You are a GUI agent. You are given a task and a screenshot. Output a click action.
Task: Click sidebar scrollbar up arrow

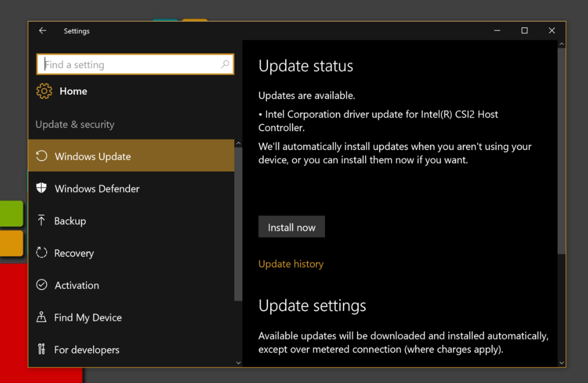(x=238, y=143)
